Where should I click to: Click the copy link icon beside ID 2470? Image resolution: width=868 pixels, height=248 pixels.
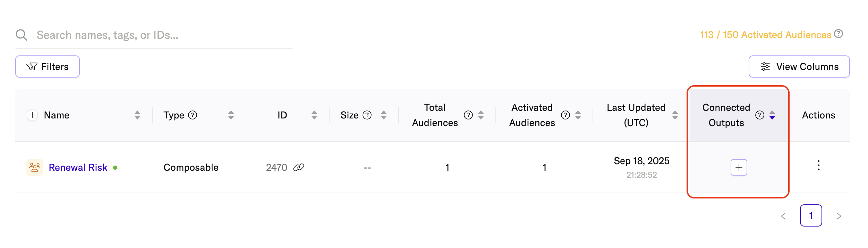[299, 168]
